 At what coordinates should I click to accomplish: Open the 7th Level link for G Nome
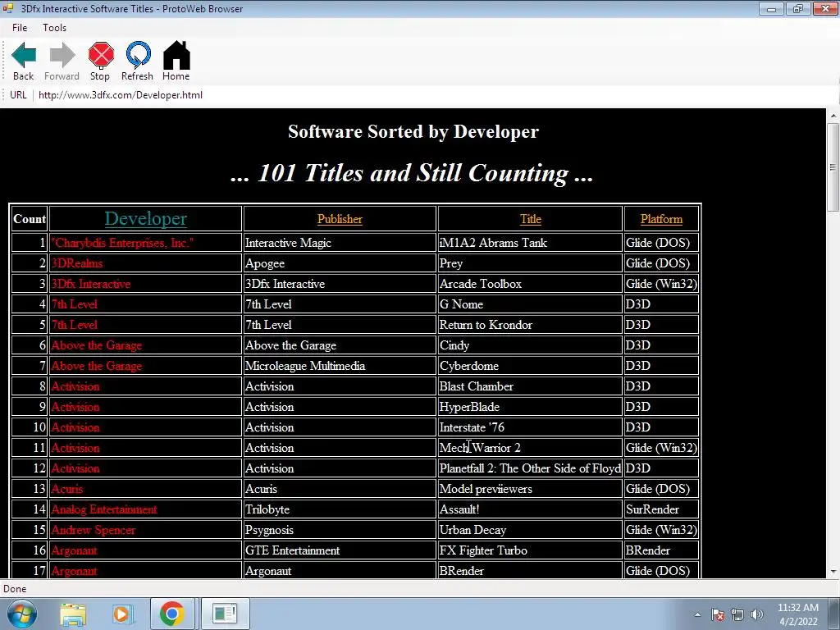[x=75, y=304]
